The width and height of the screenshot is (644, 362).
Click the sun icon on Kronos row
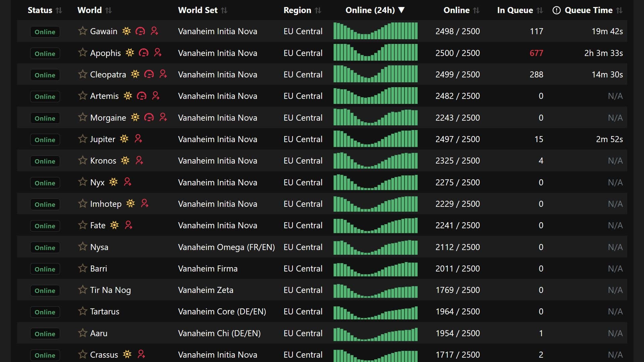pos(126,161)
